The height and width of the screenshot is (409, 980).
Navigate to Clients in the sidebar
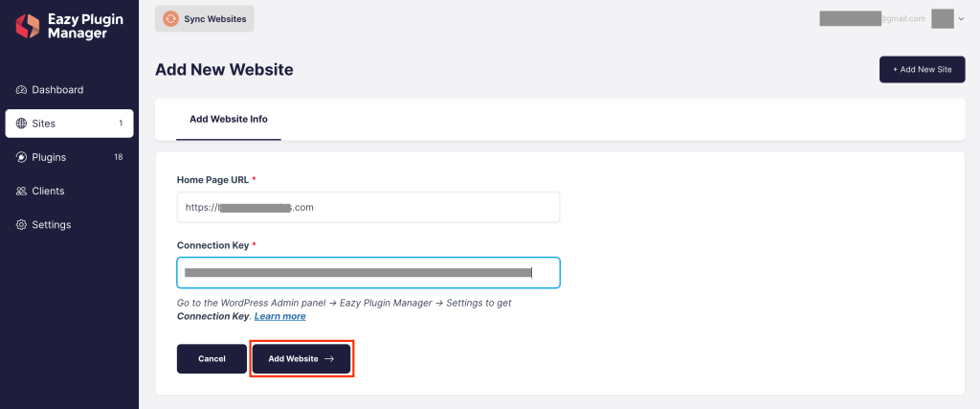point(69,191)
